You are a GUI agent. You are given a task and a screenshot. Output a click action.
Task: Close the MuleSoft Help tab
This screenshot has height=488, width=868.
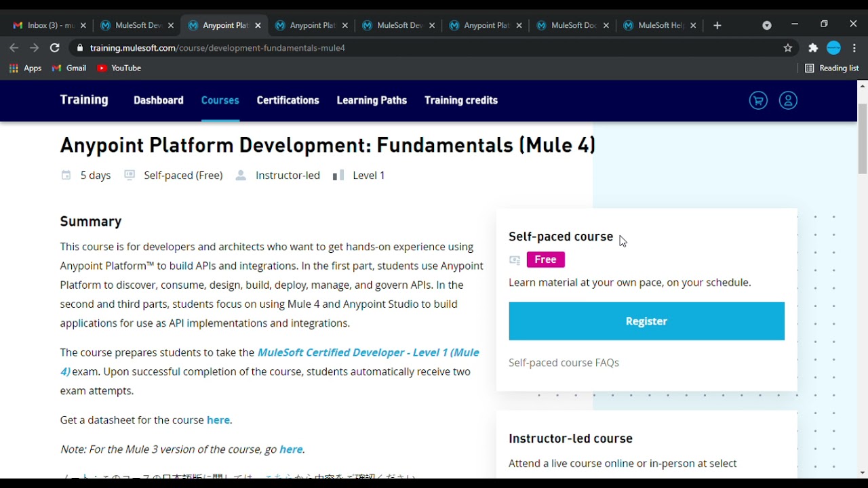[693, 25]
